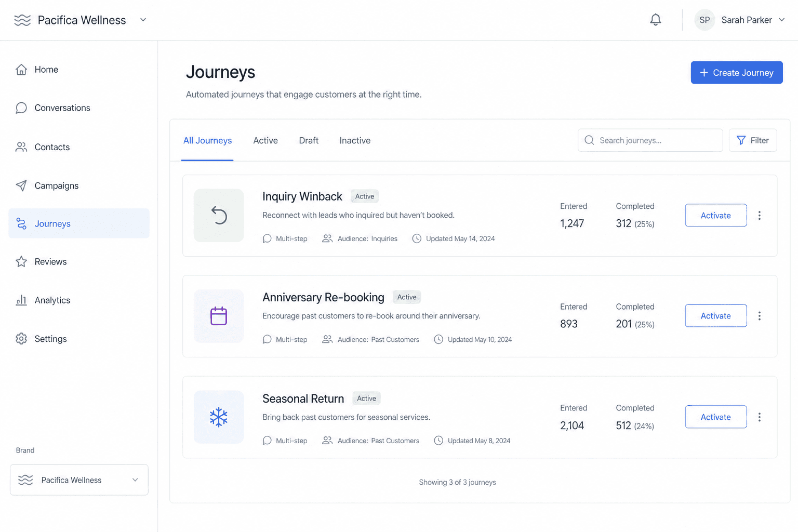798x532 pixels.
Task: Click the Active badge next to Anniversary Re-booking
Action: pyautogui.click(x=407, y=297)
